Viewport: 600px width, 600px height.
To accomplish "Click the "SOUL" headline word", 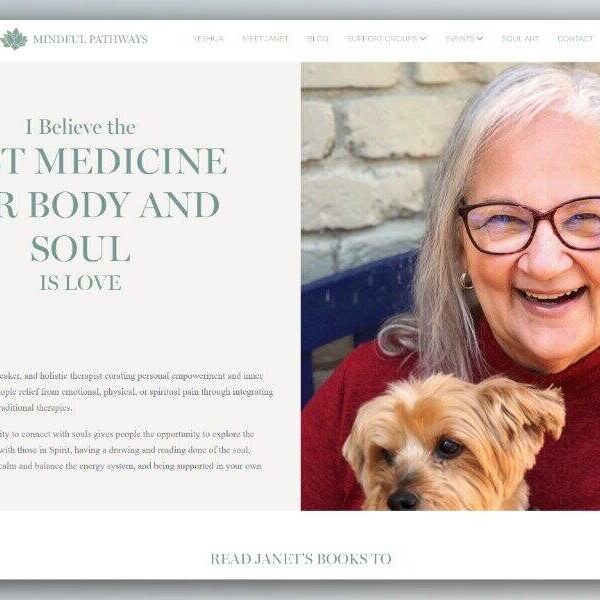I will pos(81,249).
